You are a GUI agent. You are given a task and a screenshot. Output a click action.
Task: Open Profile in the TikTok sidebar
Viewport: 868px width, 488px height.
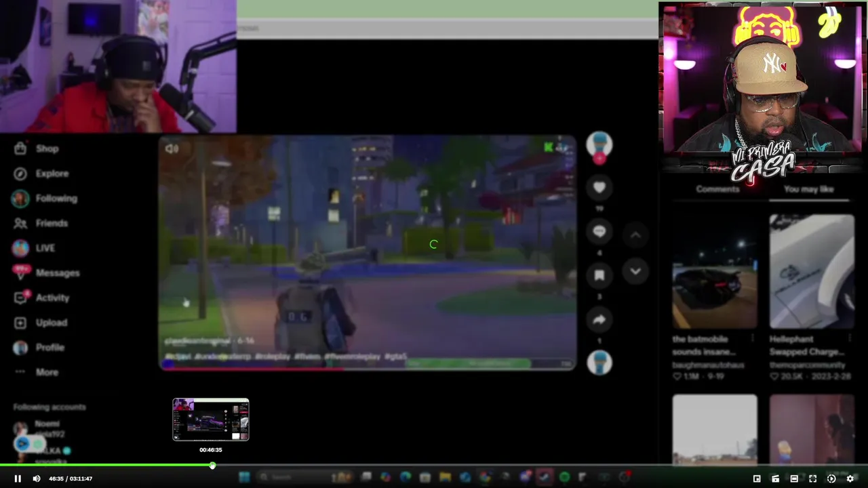click(x=40, y=347)
